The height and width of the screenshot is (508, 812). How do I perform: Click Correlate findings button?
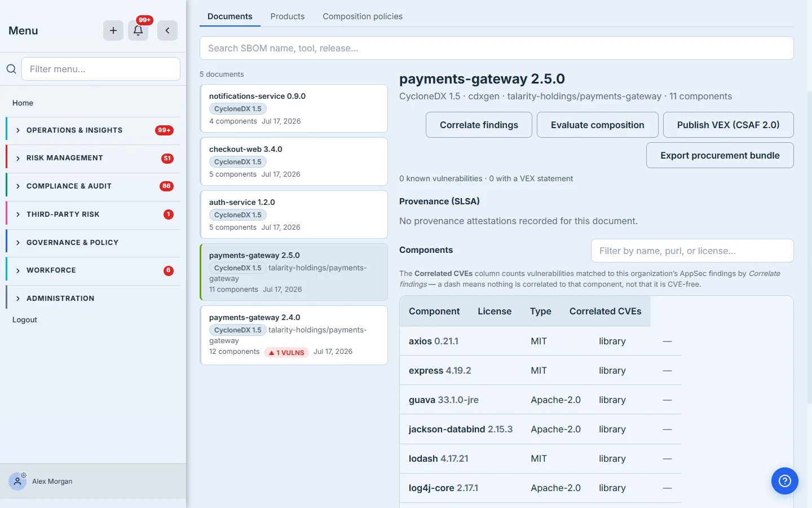click(x=479, y=125)
